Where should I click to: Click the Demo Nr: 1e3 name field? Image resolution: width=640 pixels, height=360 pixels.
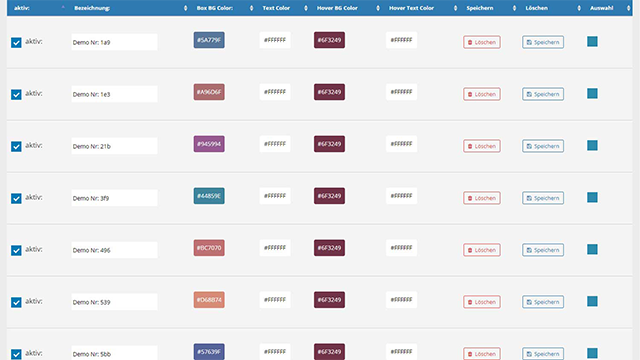[x=114, y=94]
